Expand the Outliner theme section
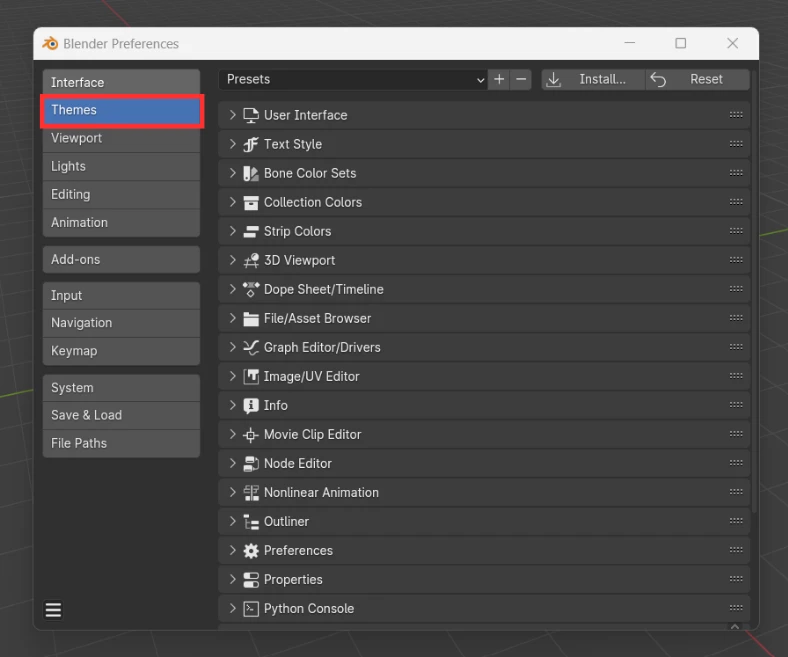Viewport: 788px width, 657px height. [x=232, y=521]
